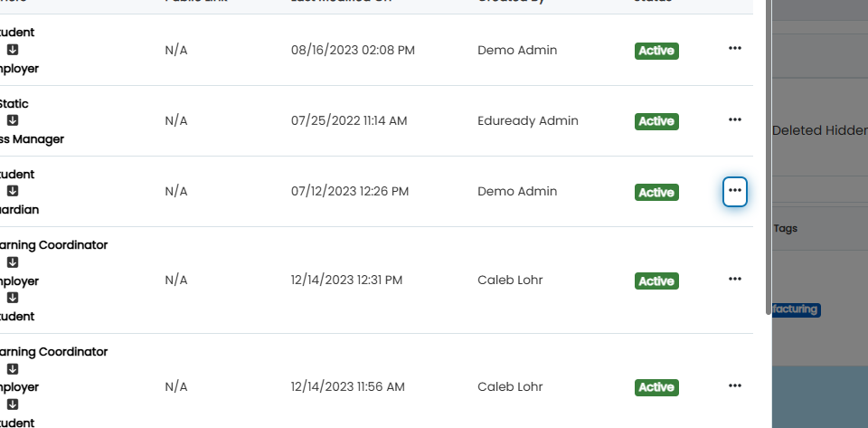The image size is (868, 428).
Task: Click the arrow under Employer in the 12:31 PM row
Action: pos(12,298)
